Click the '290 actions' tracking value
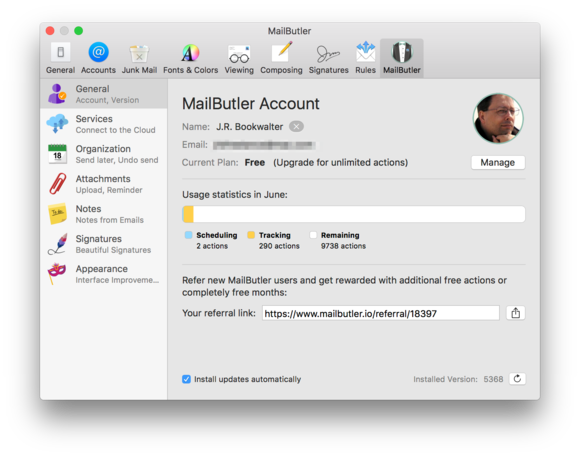Screen dimensions: 580x457 click(x=279, y=246)
